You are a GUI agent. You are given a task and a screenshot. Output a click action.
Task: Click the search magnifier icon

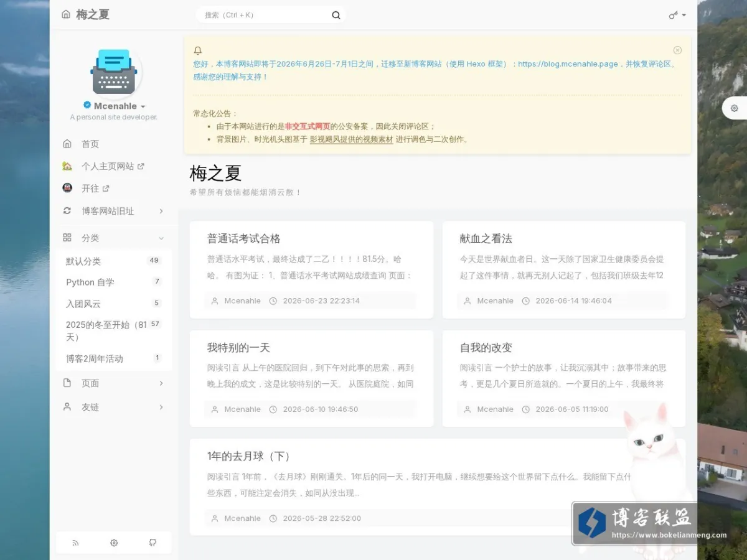pos(336,15)
